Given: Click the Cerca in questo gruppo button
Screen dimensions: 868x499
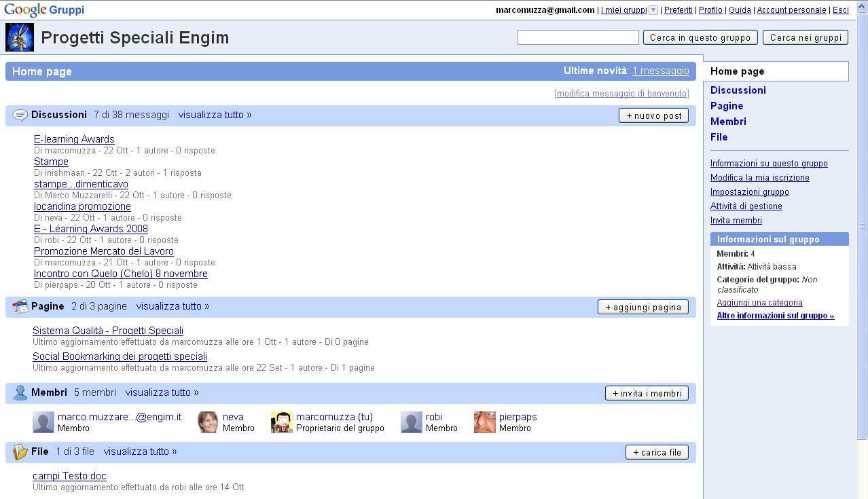Looking at the screenshot, I should click(700, 38).
